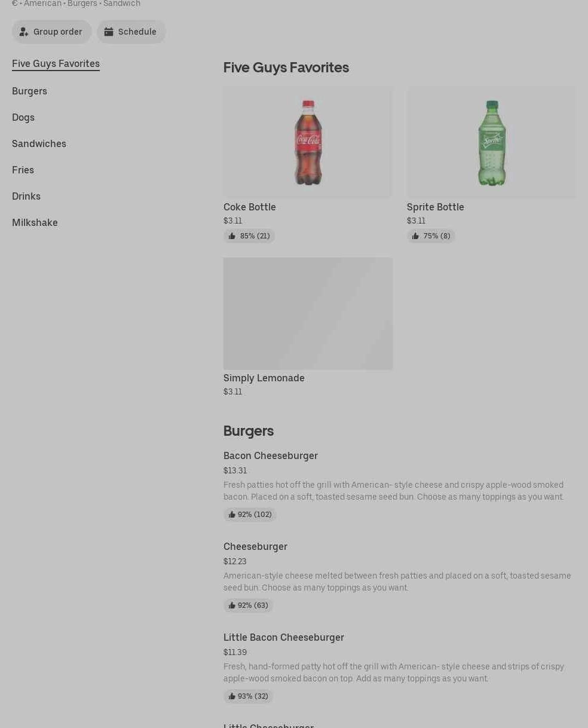Click the Simply Lemonade item title
This screenshot has height=728, width=588.
(264, 378)
